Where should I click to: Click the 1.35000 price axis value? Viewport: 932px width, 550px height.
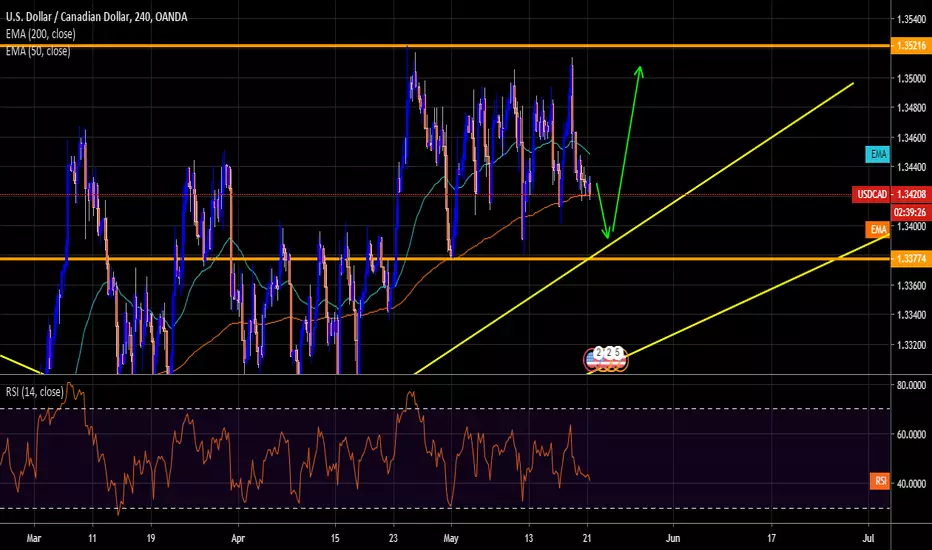[911, 78]
